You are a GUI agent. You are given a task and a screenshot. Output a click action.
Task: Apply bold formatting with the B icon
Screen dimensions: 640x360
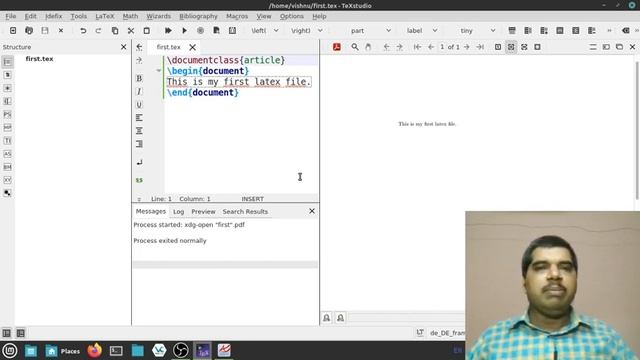pos(139,78)
